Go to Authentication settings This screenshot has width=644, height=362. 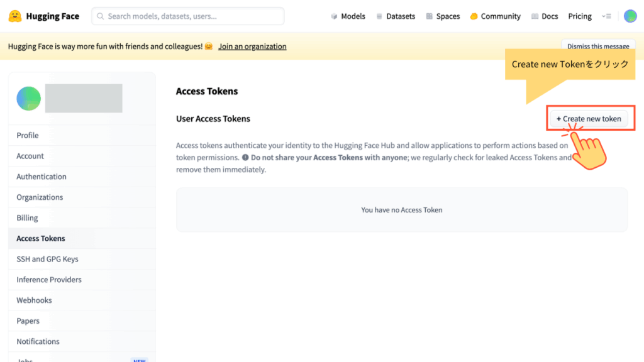[42, 177]
